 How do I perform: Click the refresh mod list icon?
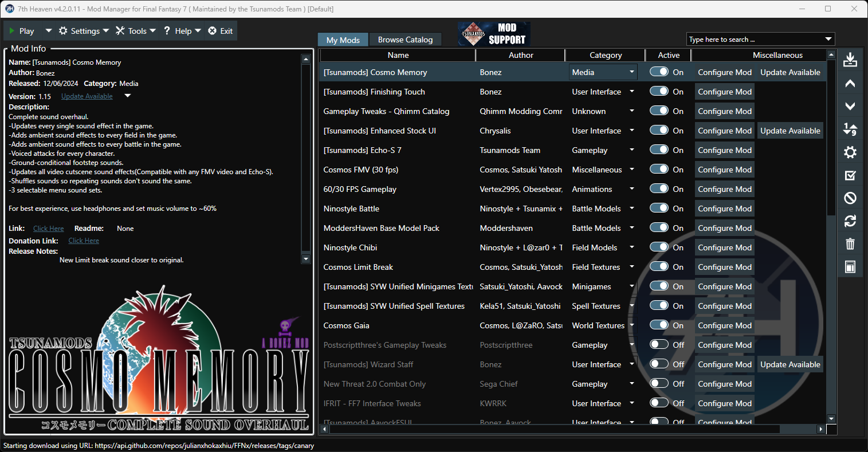(x=850, y=221)
